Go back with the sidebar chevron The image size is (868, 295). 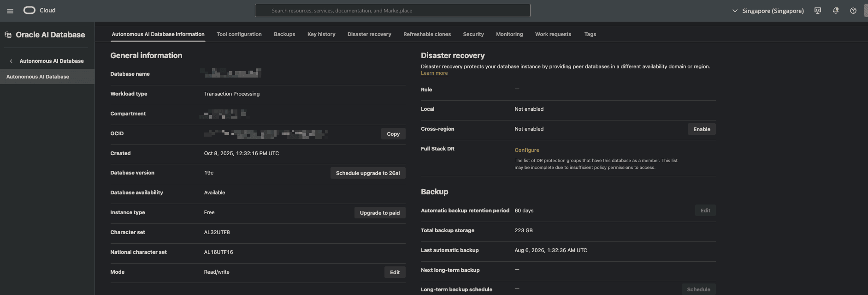tap(11, 61)
